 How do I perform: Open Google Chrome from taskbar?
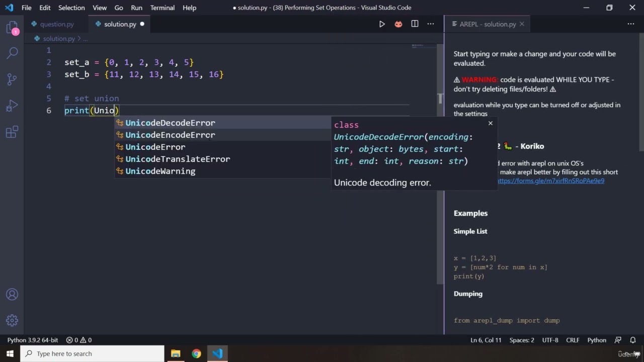[x=196, y=353]
